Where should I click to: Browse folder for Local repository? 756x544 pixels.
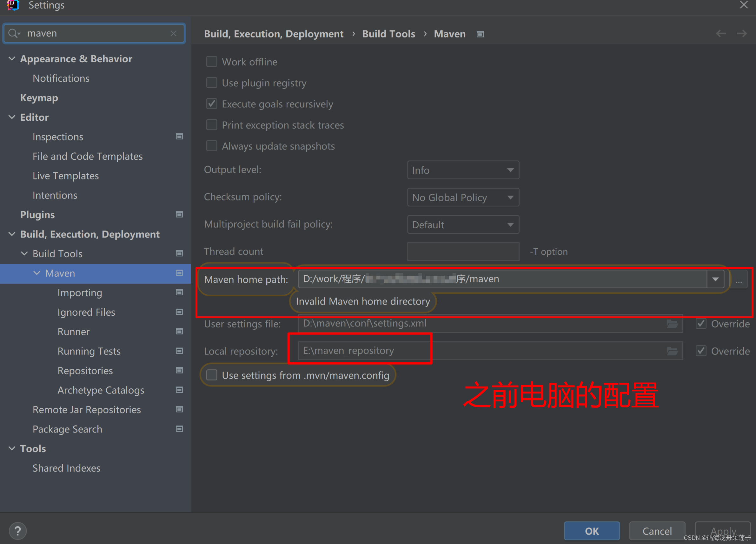[672, 351]
